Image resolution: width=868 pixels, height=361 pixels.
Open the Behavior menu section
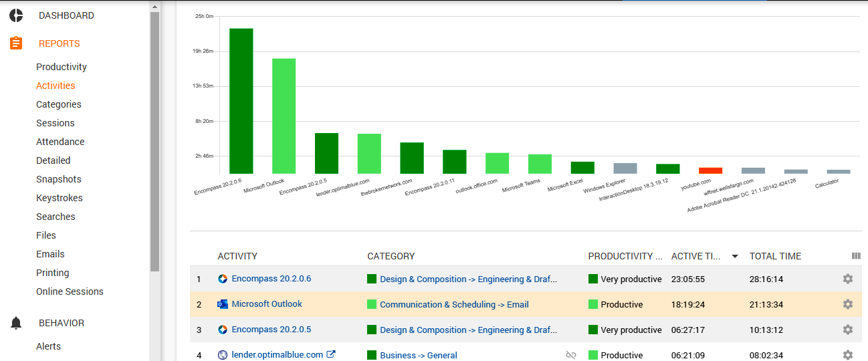[62, 323]
